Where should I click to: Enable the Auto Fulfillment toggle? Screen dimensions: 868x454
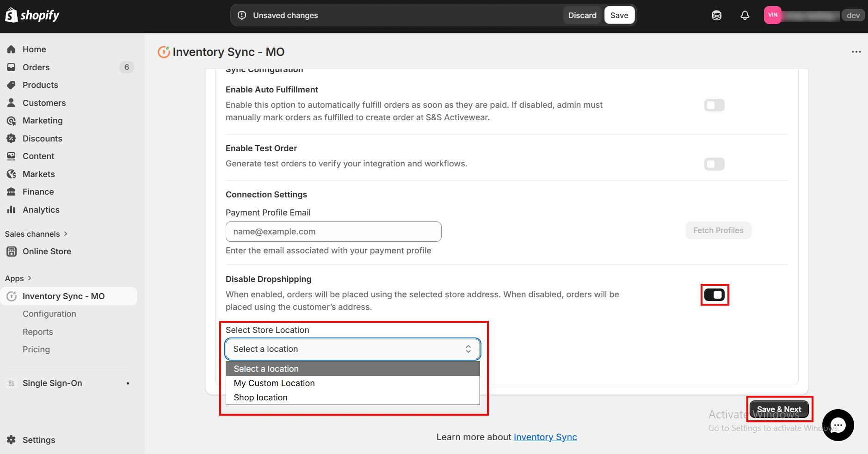click(x=714, y=105)
